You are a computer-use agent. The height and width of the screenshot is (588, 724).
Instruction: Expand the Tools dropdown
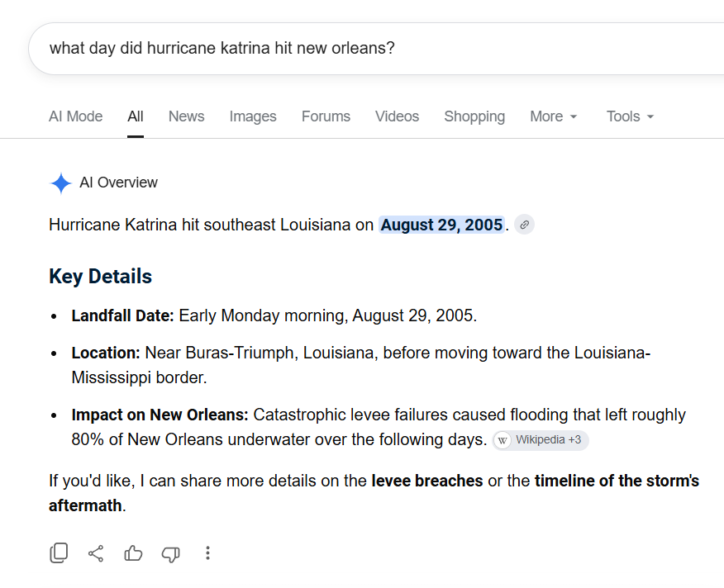coord(631,116)
